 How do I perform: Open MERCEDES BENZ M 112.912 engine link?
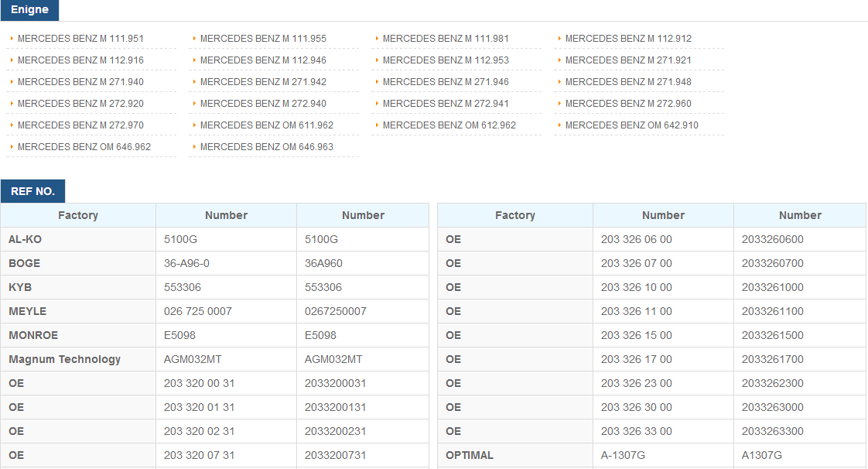point(628,38)
